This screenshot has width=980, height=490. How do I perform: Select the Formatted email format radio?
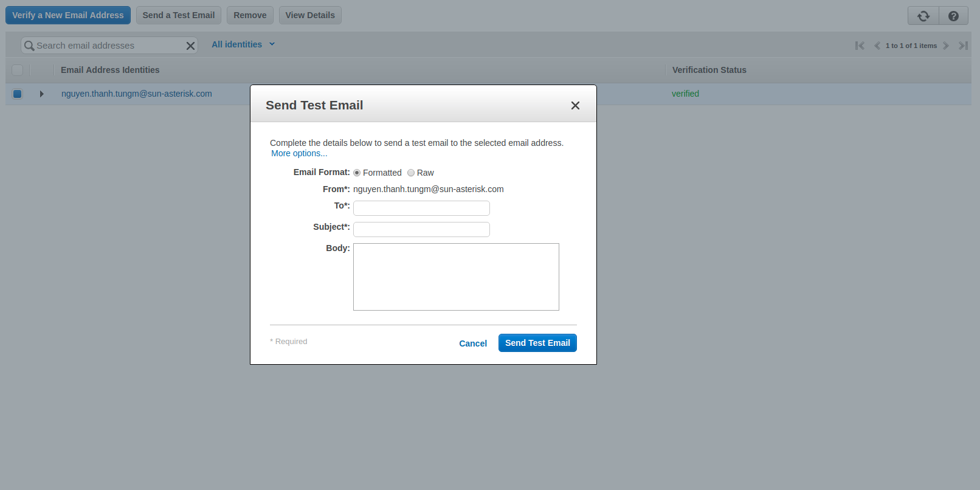[x=357, y=173]
